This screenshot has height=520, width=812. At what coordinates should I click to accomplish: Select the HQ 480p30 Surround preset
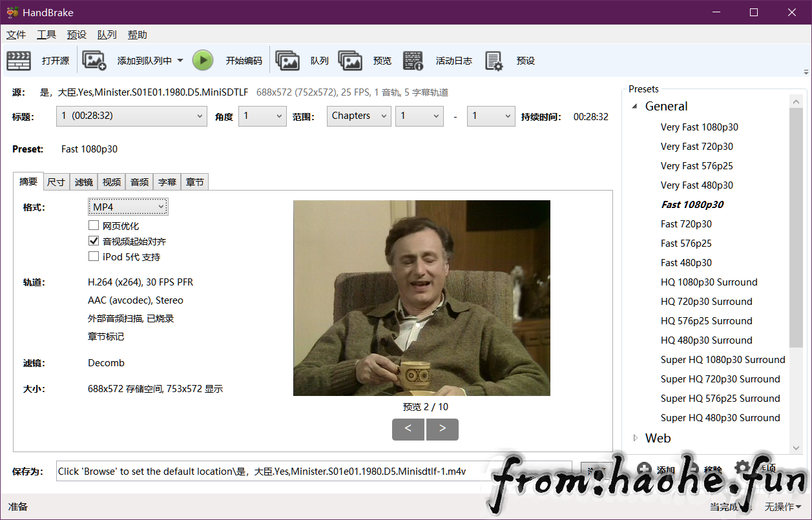[x=707, y=340]
